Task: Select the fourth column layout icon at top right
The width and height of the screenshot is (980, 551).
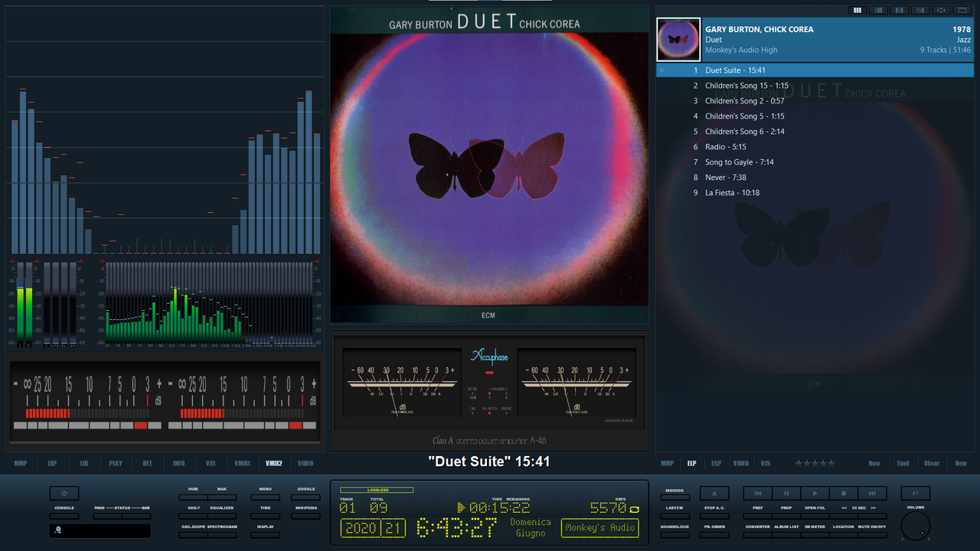Action: click(x=920, y=10)
